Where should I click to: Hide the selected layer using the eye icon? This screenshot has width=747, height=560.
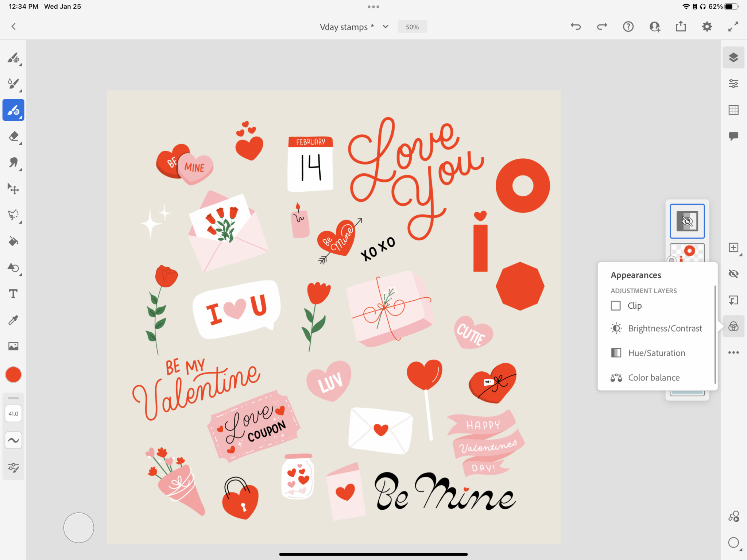[x=734, y=274]
